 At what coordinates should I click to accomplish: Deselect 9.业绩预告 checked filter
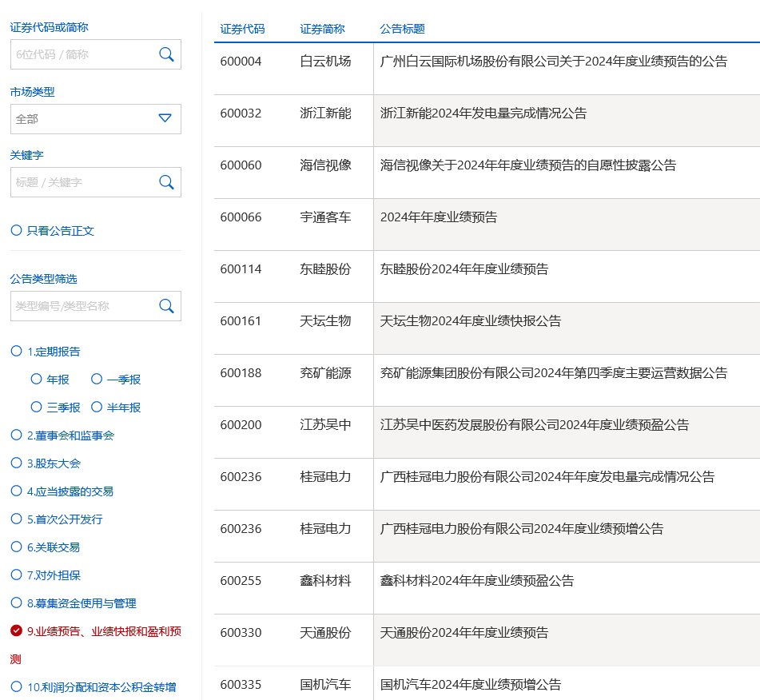[x=16, y=630]
